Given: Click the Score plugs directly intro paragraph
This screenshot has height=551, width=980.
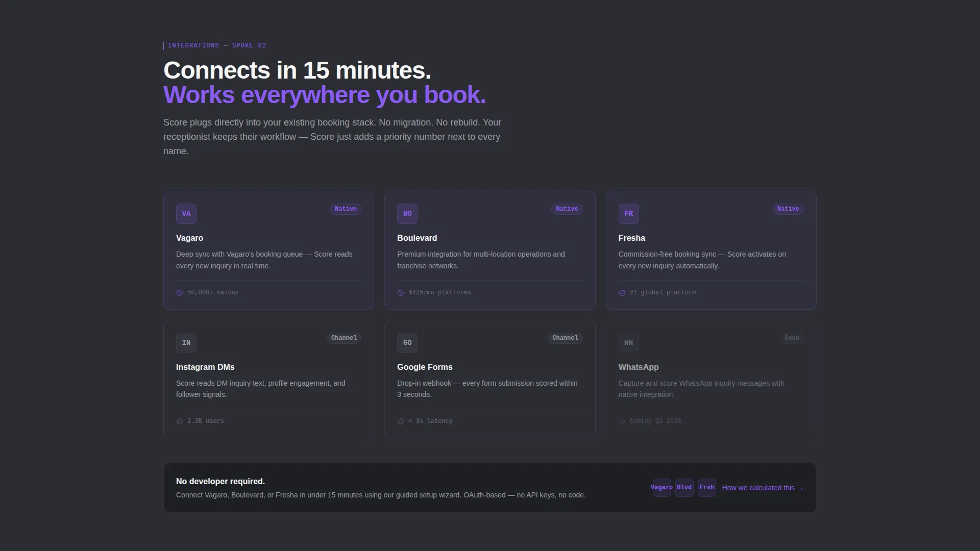Looking at the screenshot, I should coord(332,137).
